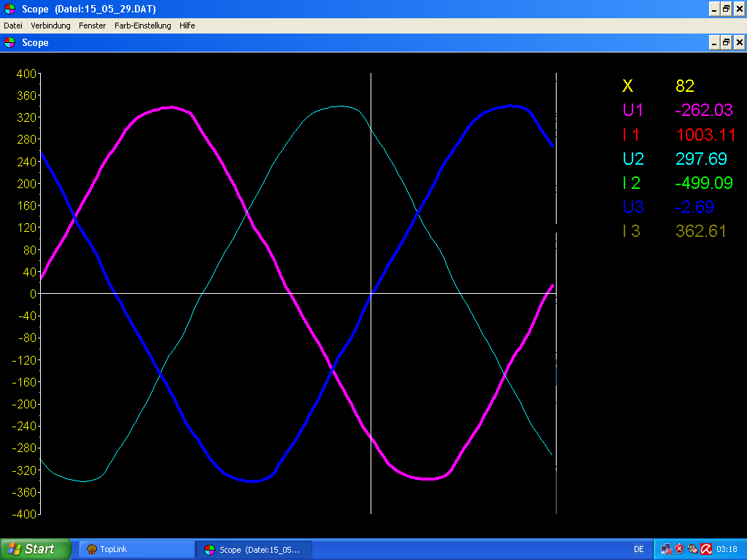Click the muted volume tray icon
This screenshot has height=560, width=747.
coord(692,549)
